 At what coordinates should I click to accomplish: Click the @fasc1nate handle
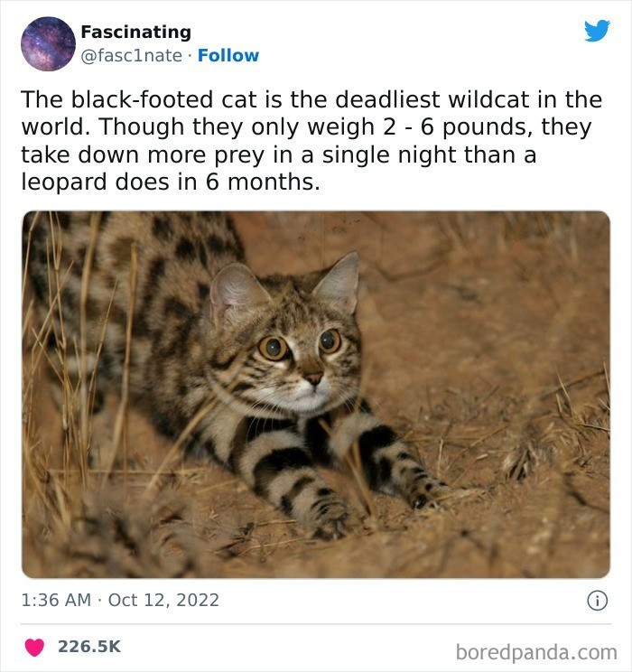131,56
